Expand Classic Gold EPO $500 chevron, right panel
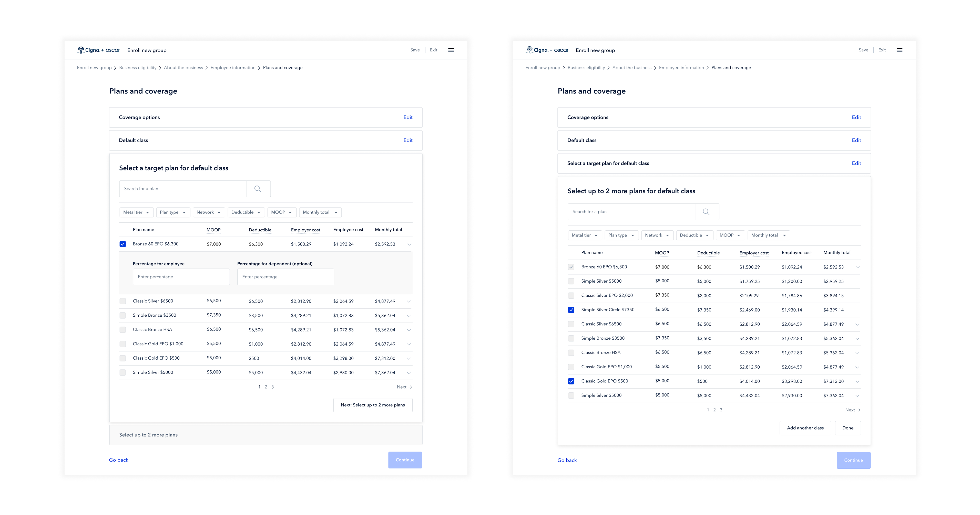The height and width of the screenshot is (515, 980). coord(857,381)
